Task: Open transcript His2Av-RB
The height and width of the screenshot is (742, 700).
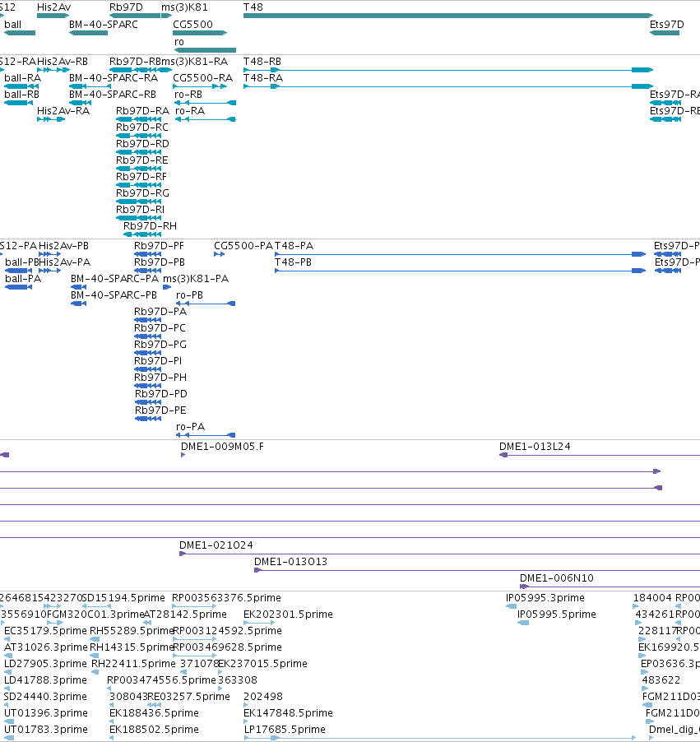Action: (x=53, y=70)
